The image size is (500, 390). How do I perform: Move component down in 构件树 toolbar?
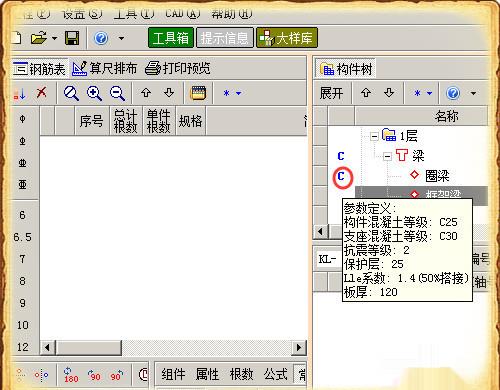389,93
